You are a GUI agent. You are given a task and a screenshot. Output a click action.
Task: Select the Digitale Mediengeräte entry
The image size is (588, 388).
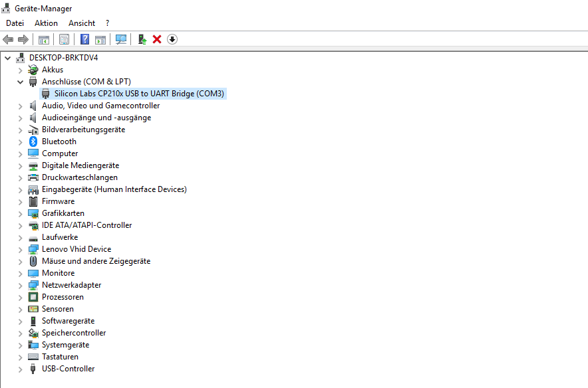coord(80,165)
